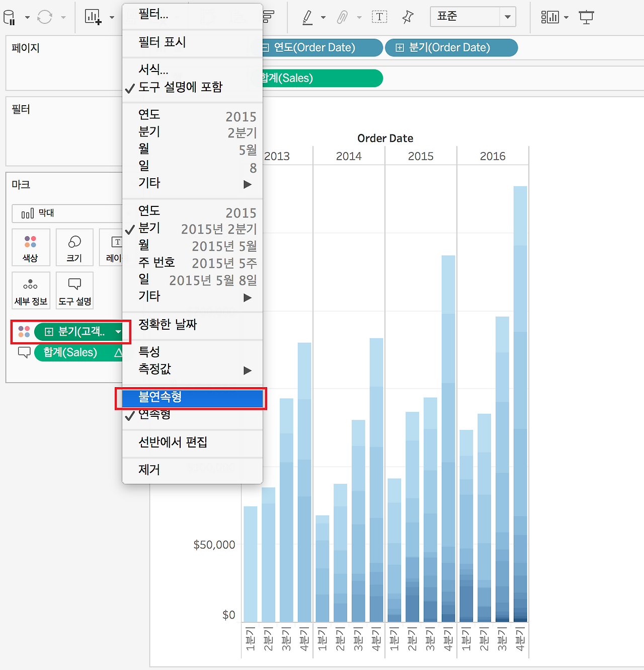The width and height of the screenshot is (644, 670).
Task: Expand the plus on 분기(고객.. pill
Action: click(49, 332)
